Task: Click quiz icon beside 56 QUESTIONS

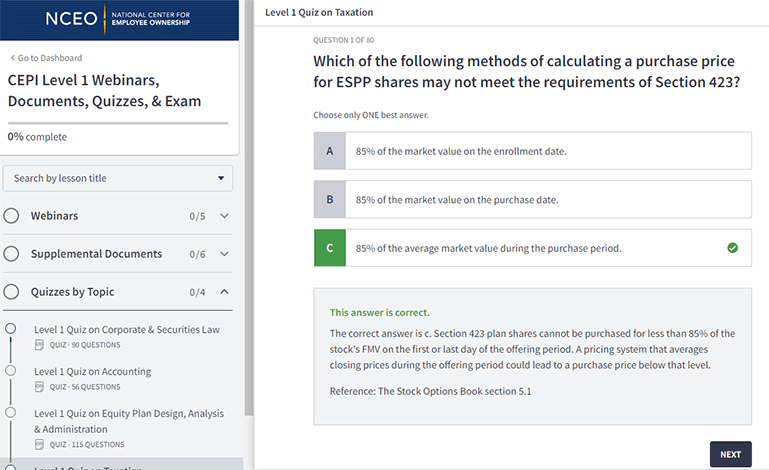Action: [x=39, y=387]
